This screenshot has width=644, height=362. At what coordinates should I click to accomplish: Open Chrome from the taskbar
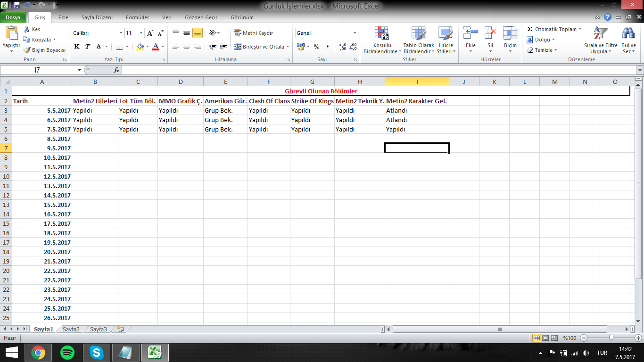tap(38, 352)
